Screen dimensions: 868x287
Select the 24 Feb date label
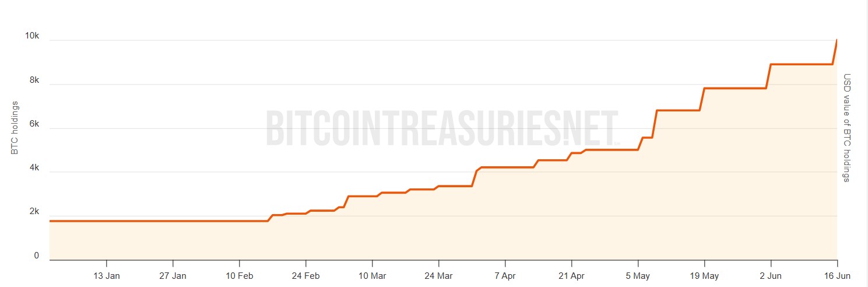[x=306, y=275]
